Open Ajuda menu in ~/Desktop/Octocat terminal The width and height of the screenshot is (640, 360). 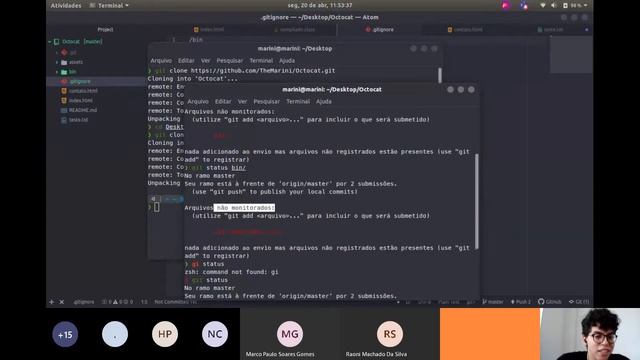click(324, 101)
